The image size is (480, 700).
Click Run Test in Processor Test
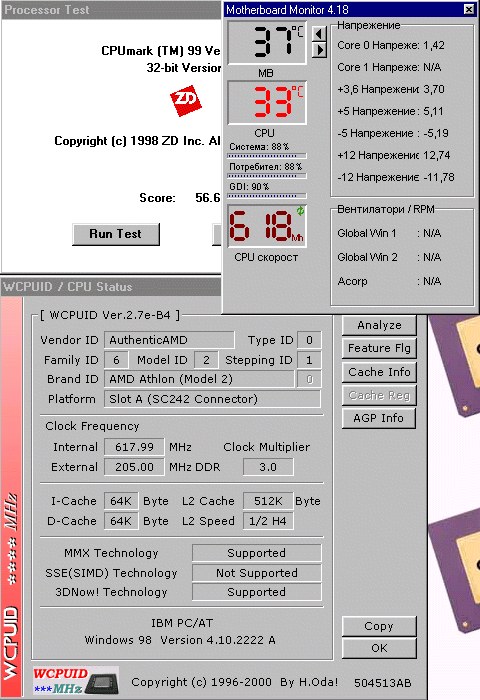116,234
